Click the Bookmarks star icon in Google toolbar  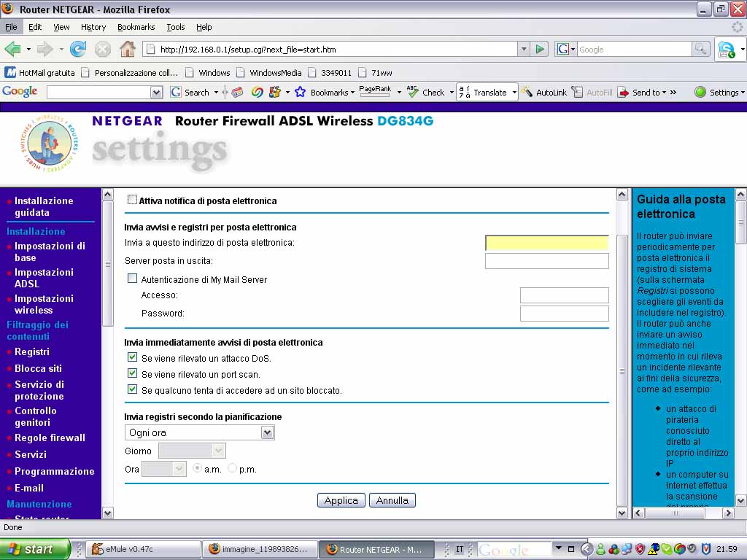click(300, 92)
